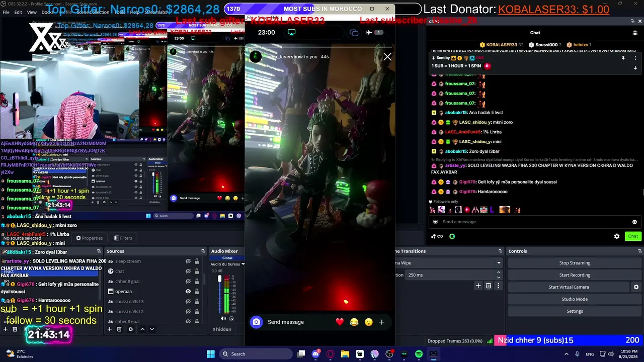Pop out the Controls dock
The height and width of the screenshot is (362, 644).
click(640, 251)
